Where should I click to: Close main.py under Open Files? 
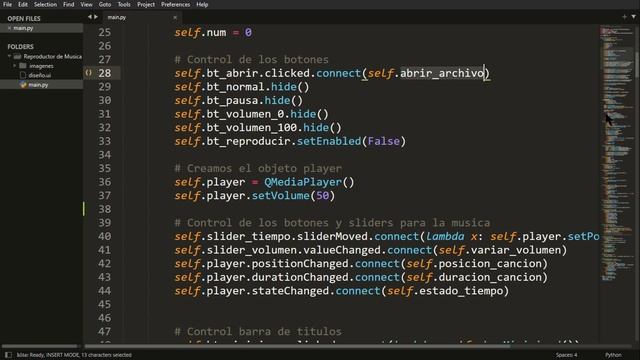coord(9,28)
